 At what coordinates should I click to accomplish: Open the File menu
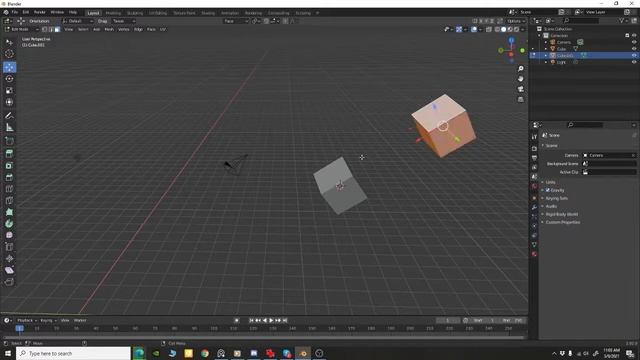(x=15, y=12)
